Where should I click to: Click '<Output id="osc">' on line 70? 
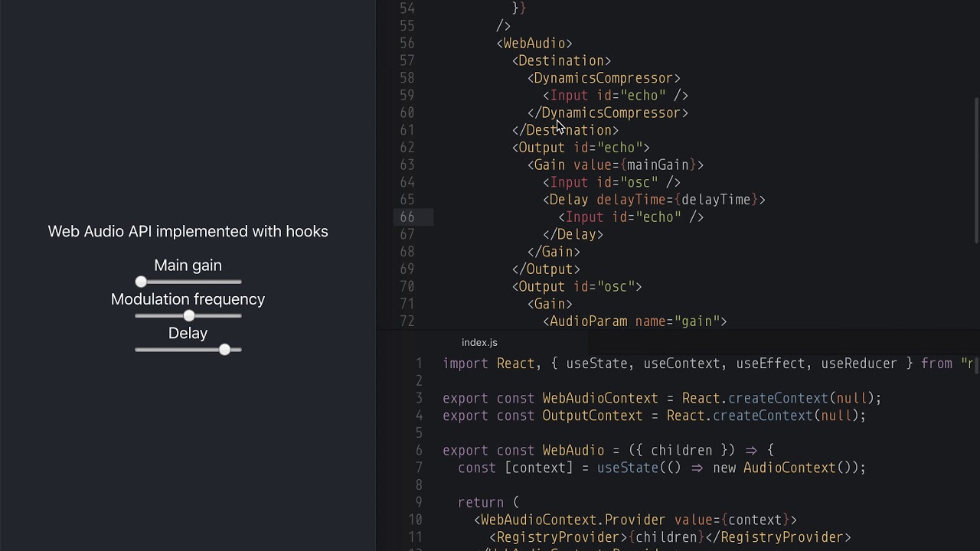tap(577, 287)
